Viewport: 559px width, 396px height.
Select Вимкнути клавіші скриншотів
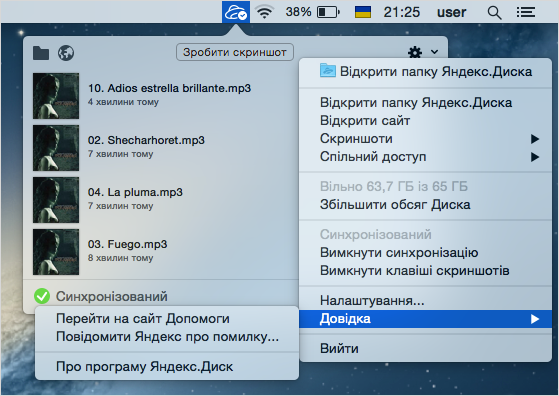coord(425,271)
